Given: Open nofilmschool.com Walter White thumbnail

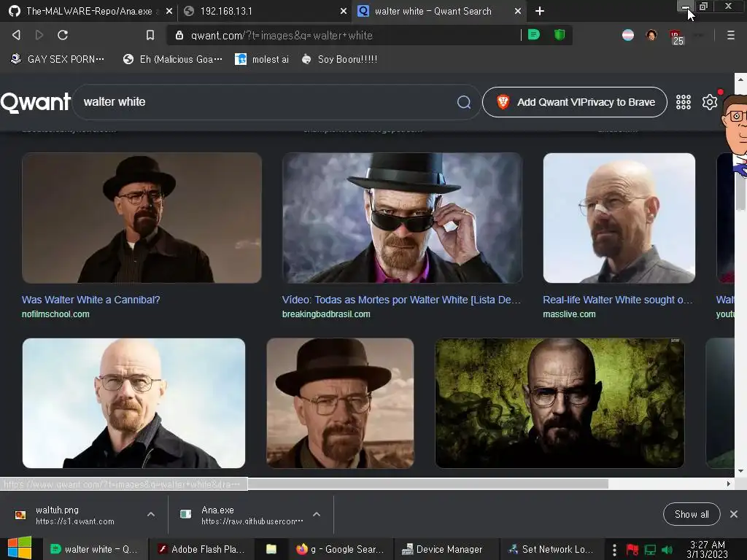Looking at the screenshot, I should (x=142, y=217).
